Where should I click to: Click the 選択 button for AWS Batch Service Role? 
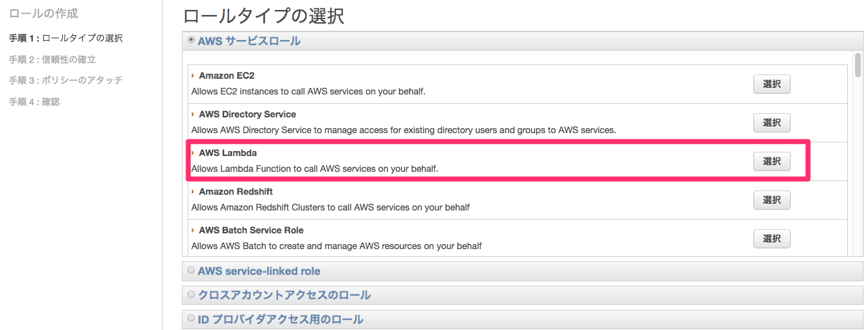771,238
